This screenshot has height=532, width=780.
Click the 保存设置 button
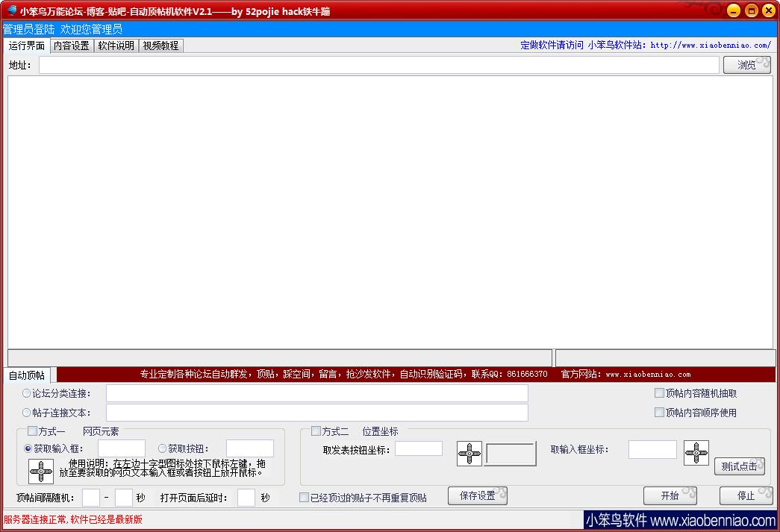coord(478,496)
